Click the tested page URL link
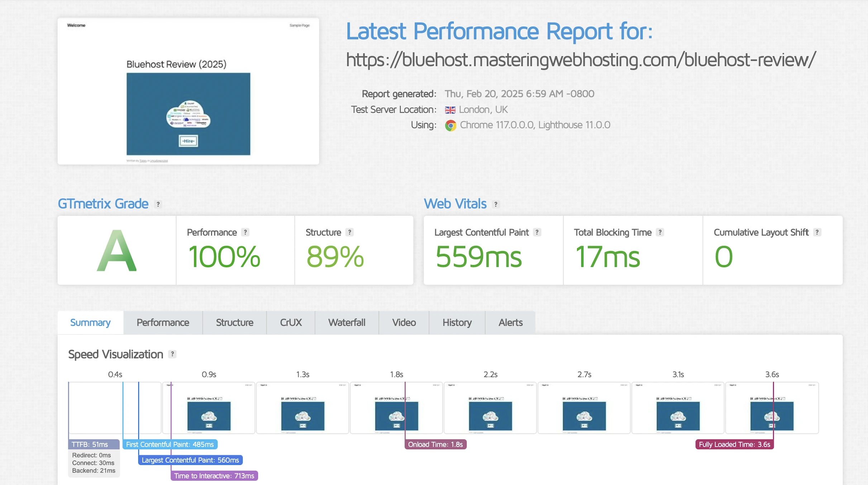Screen dimensions: 868x485 (x=581, y=59)
